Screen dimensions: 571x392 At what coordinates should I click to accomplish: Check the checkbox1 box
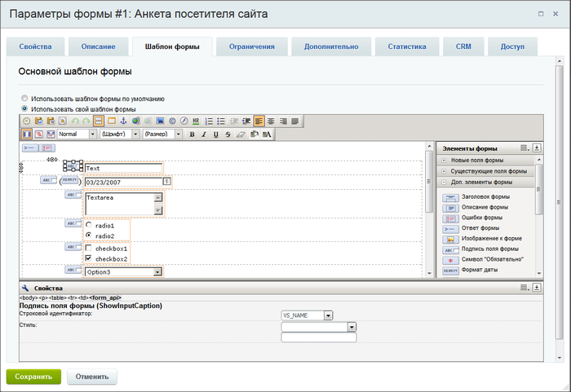click(x=88, y=248)
